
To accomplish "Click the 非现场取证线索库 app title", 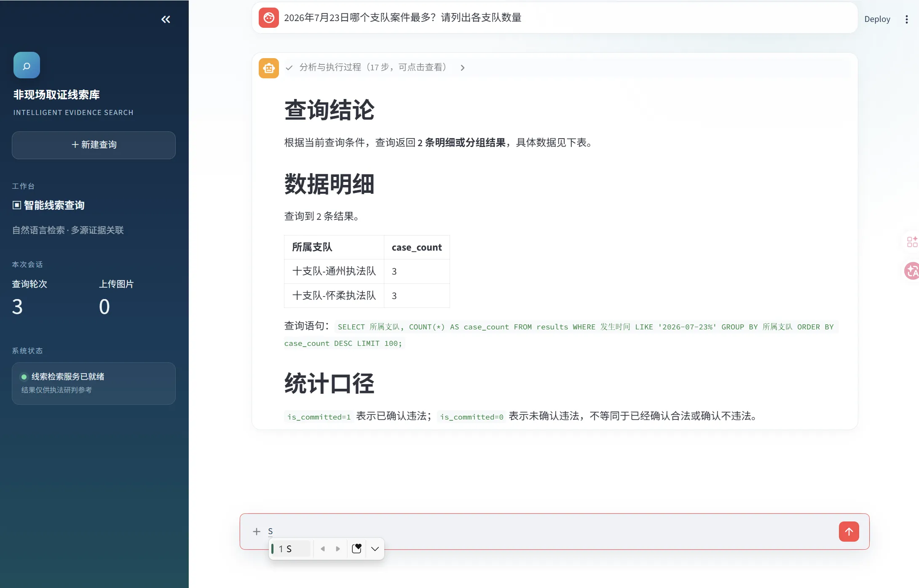I will point(56,95).
